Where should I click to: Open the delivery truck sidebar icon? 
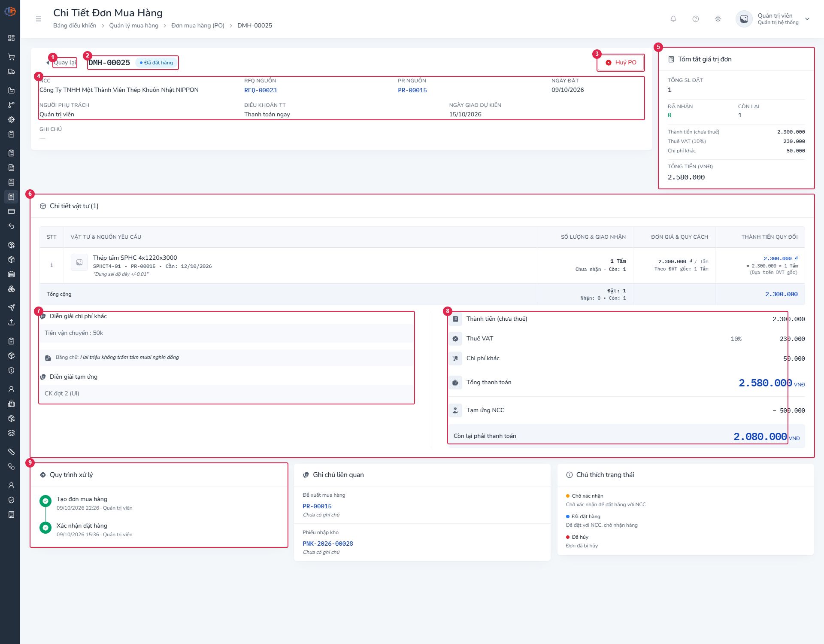[12, 72]
